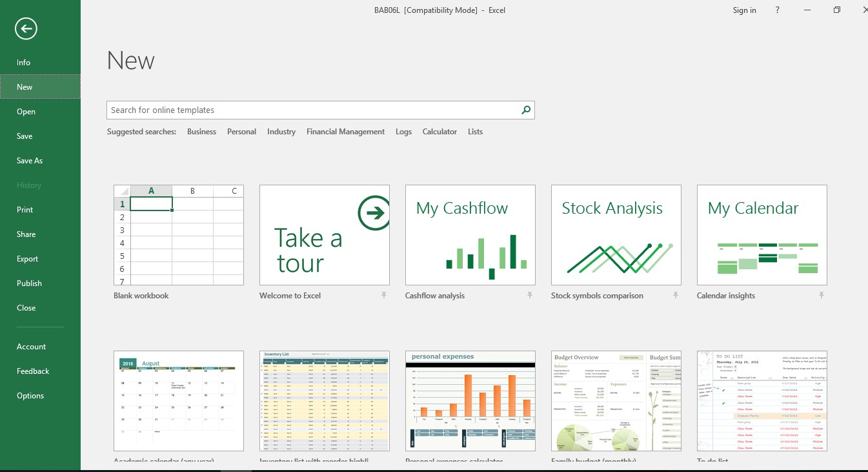Screen dimensions: 868x472
Task: Go to the Open page
Action: pos(40,112)
